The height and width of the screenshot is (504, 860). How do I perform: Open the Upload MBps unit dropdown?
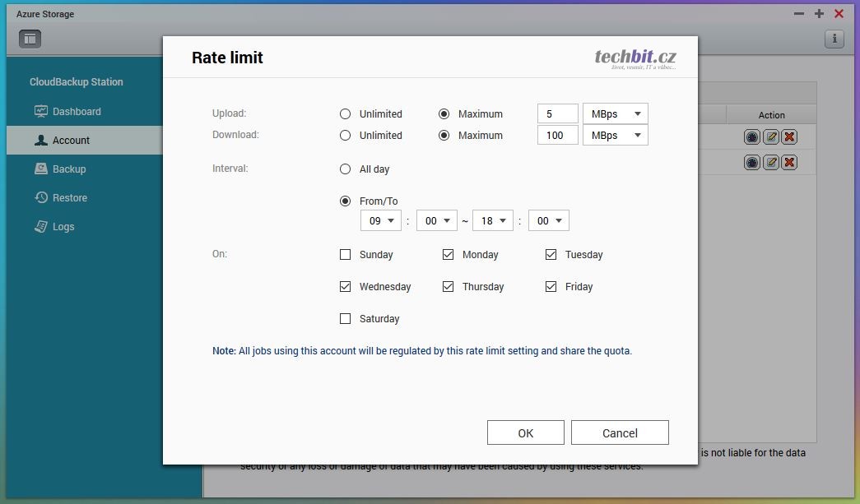coord(615,114)
